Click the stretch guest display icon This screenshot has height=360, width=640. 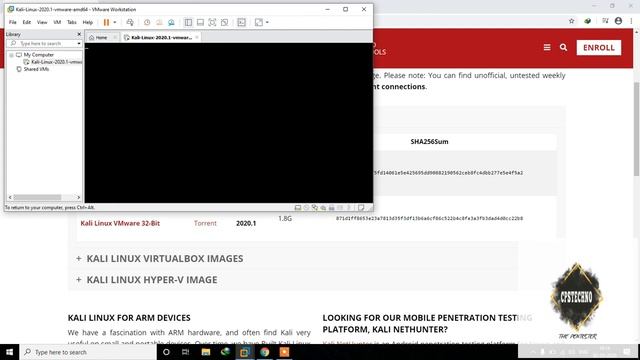click(259, 22)
